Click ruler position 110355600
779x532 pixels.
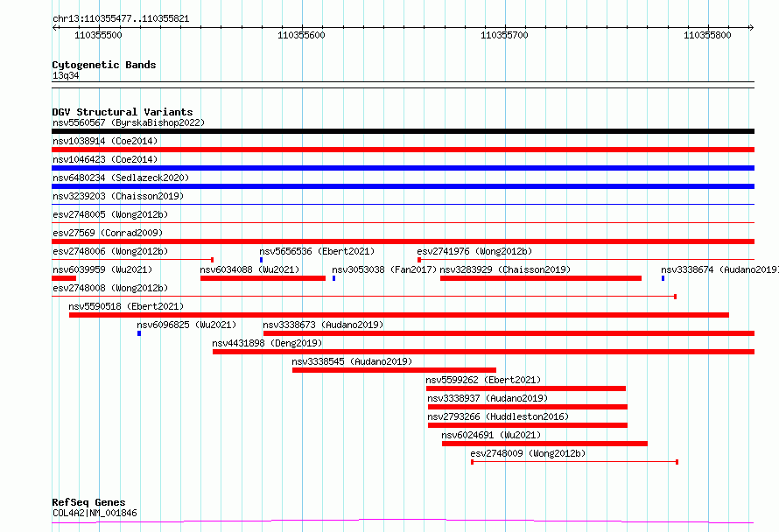pyautogui.click(x=301, y=35)
